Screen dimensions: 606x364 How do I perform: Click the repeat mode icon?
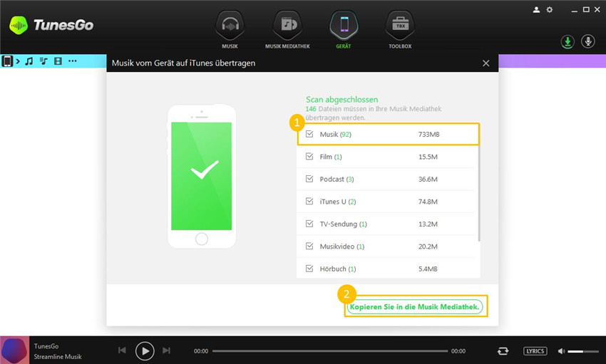(x=503, y=351)
